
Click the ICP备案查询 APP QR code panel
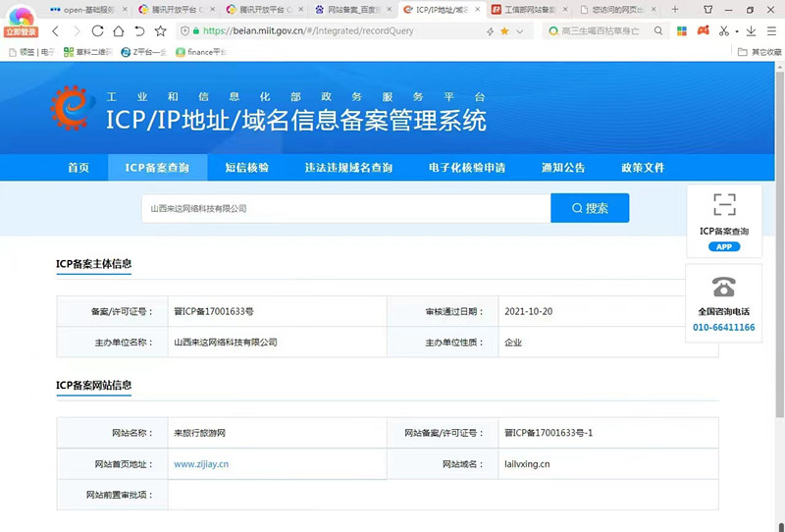[724, 222]
